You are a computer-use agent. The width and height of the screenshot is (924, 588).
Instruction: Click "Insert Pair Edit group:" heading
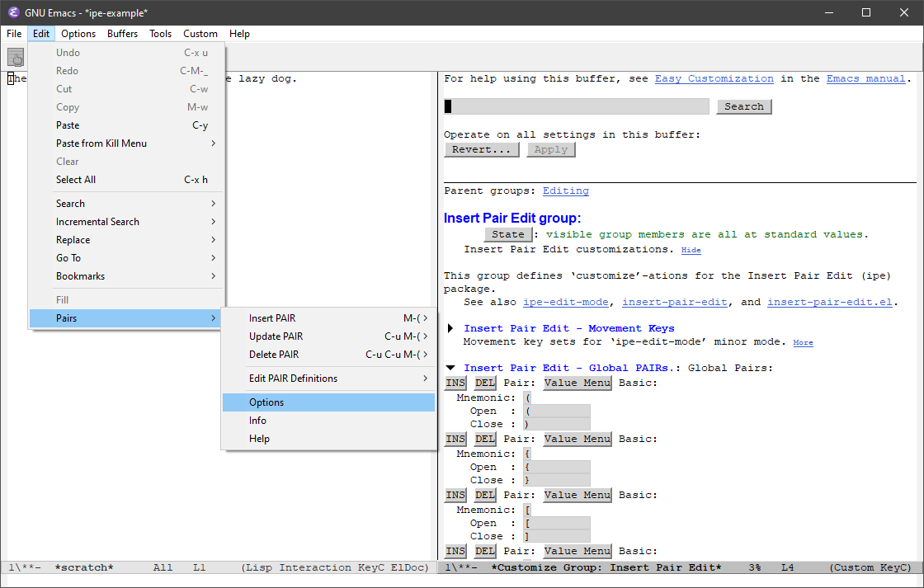pyautogui.click(x=512, y=218)
